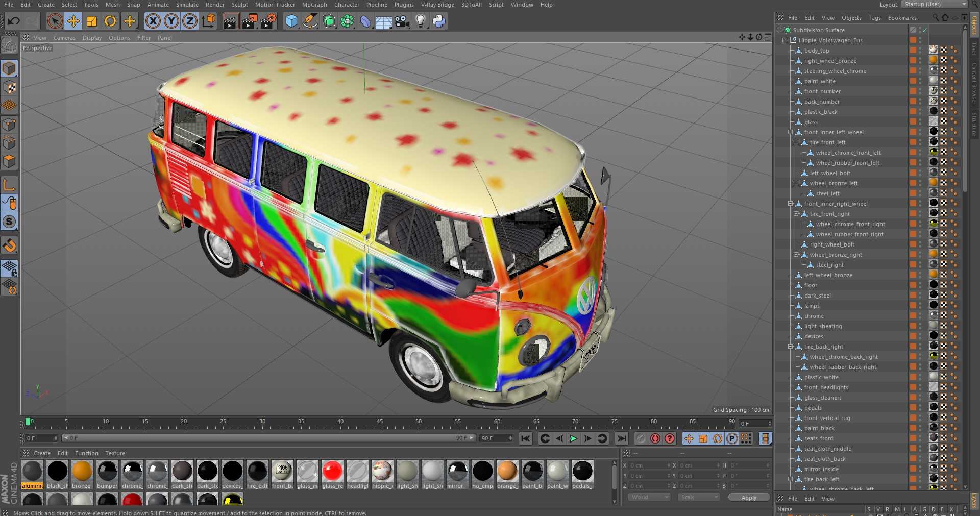The height and width of the screenshot is (516, 980).
Task: Go to start of animation
Action: pos(526,438)
